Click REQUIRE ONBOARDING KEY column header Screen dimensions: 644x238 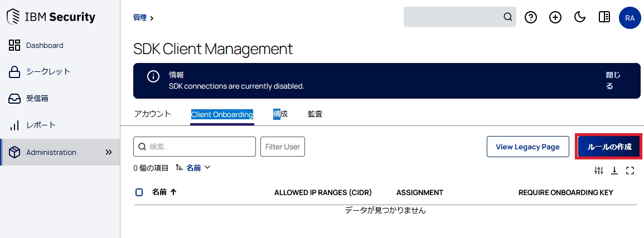pyautogui.click(x=565, y=192)
